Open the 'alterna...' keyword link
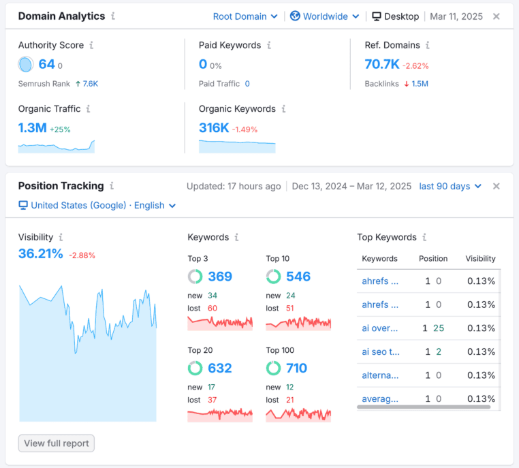Screen dimensions: 519x468 [380, 375]
